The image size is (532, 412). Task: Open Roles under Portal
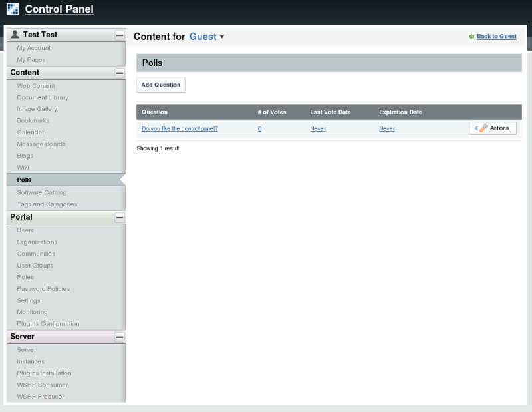[25, 277]
